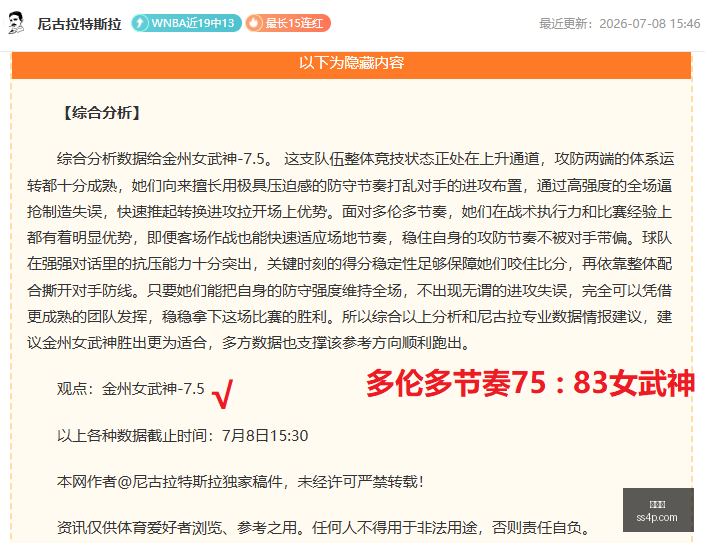Click the lightning icon in WNBA badge
The image size is (705, 543).
coord(140,23)
